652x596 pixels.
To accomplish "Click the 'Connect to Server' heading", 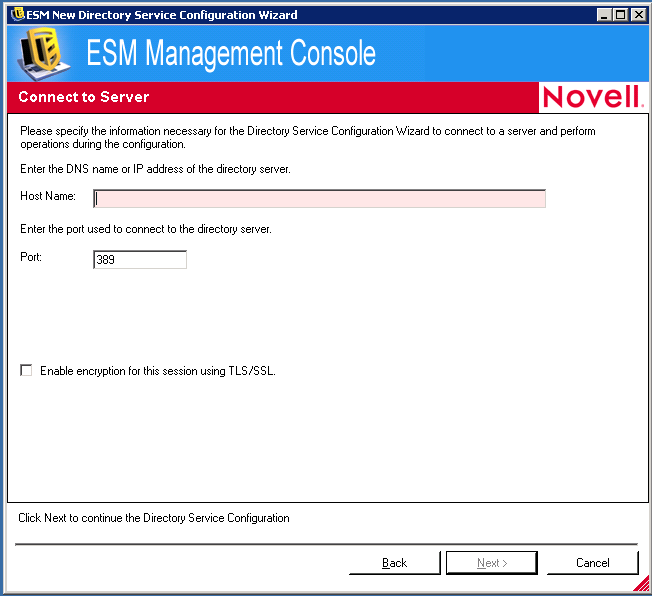I will (84, 97).
